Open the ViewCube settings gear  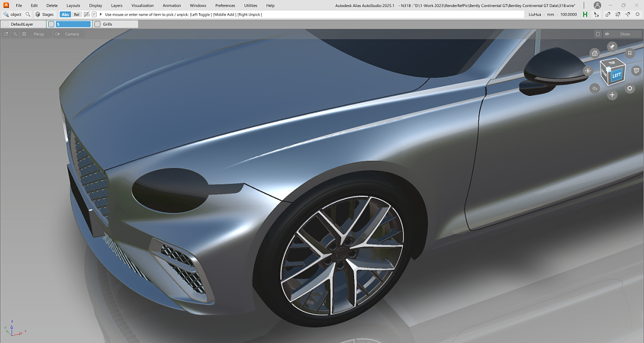click(x=630, y=88)
